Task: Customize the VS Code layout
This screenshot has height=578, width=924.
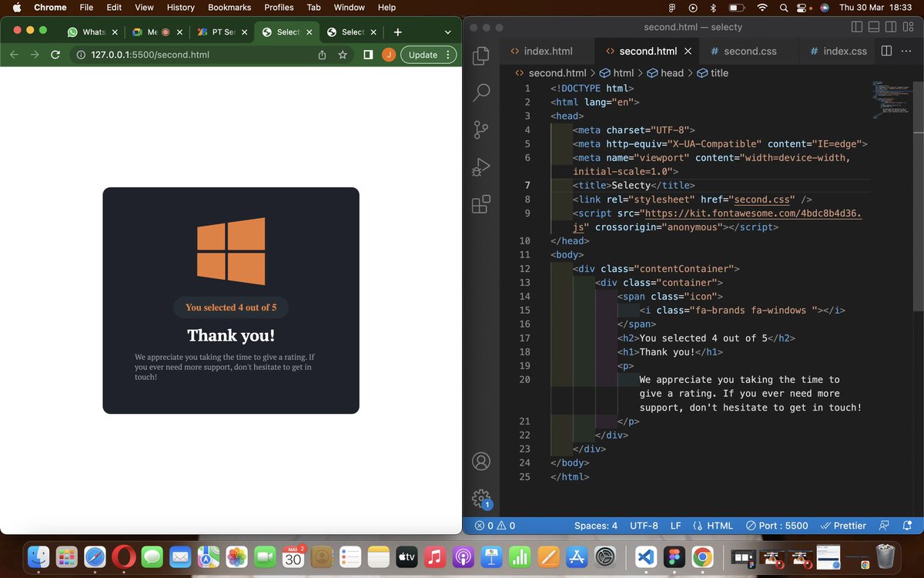Action: (909, 27)
